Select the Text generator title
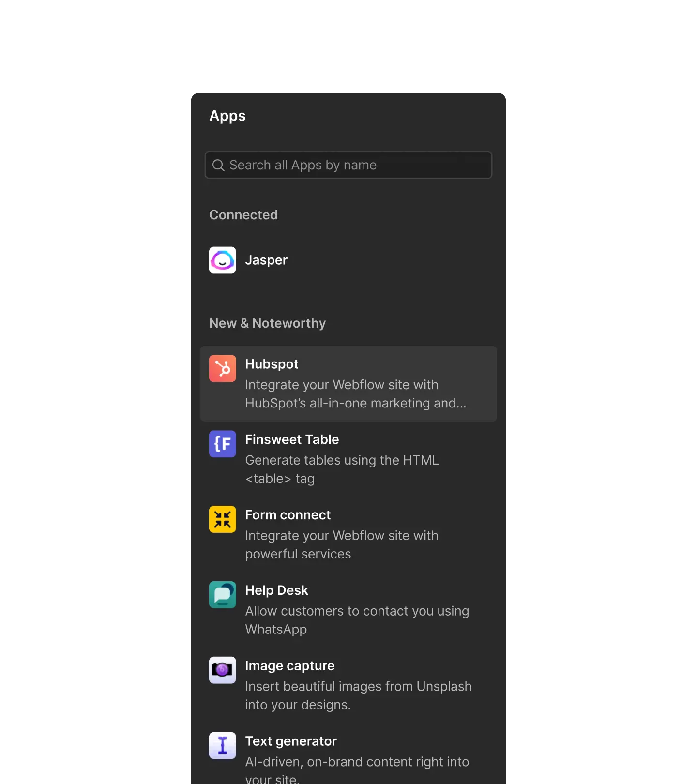Image resolution: width=697 pixels, height=784 pixels. 290,741
